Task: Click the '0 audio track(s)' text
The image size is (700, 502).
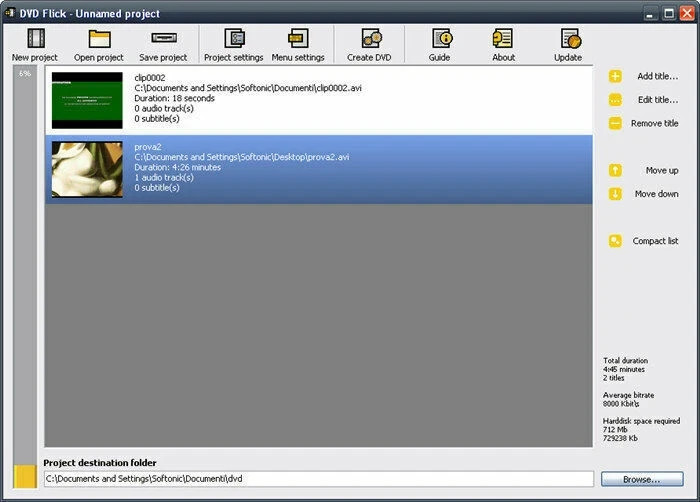Action: click(x=164, y=109)
